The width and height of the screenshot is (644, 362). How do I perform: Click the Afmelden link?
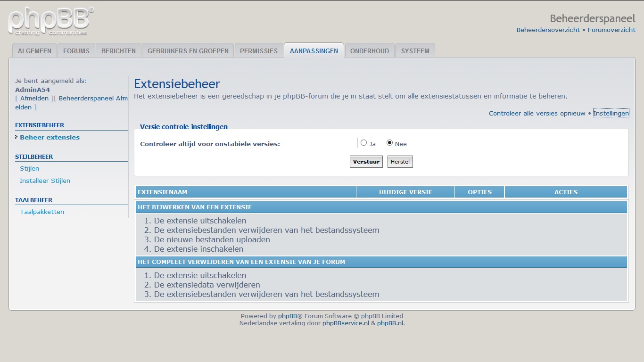point(34,98)
